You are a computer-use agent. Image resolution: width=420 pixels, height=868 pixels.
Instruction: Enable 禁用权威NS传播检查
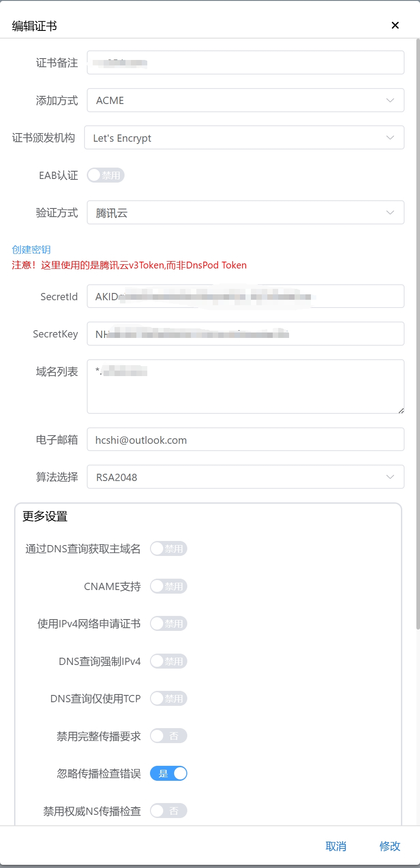point(168,810)
